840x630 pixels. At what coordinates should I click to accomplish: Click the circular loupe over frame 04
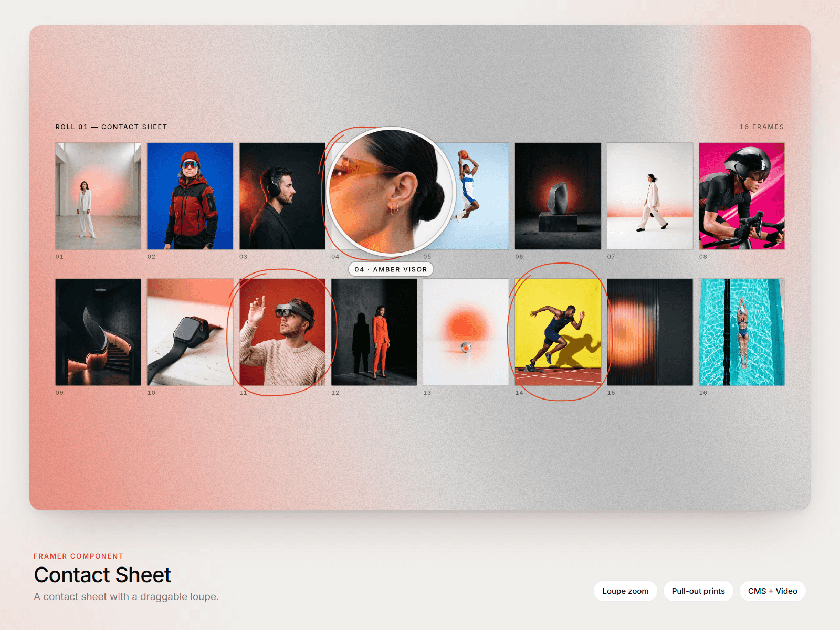click(391, 191)
